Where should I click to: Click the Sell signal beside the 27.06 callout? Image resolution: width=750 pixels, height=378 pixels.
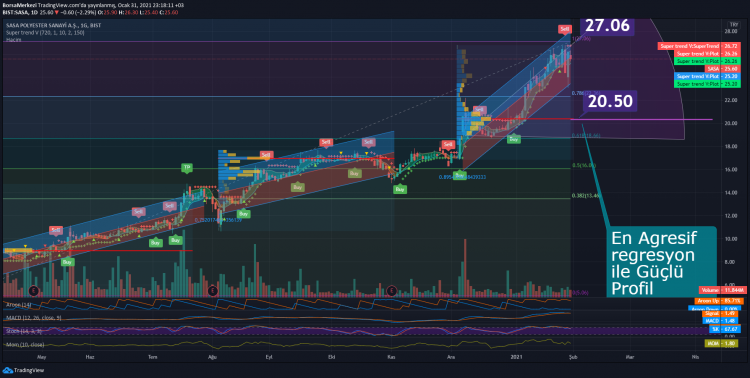coord(565,29)
